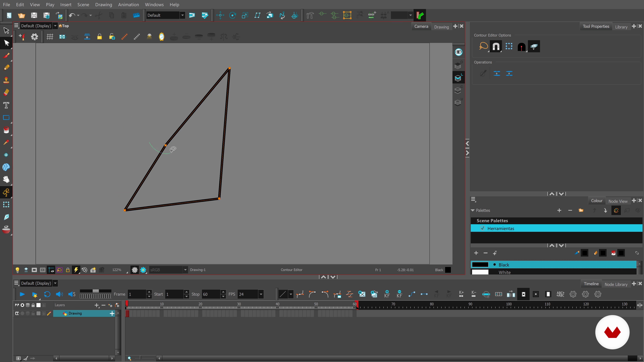Toggle Snap to Contour magnet option
644x362 pixels.
(496, 46)
